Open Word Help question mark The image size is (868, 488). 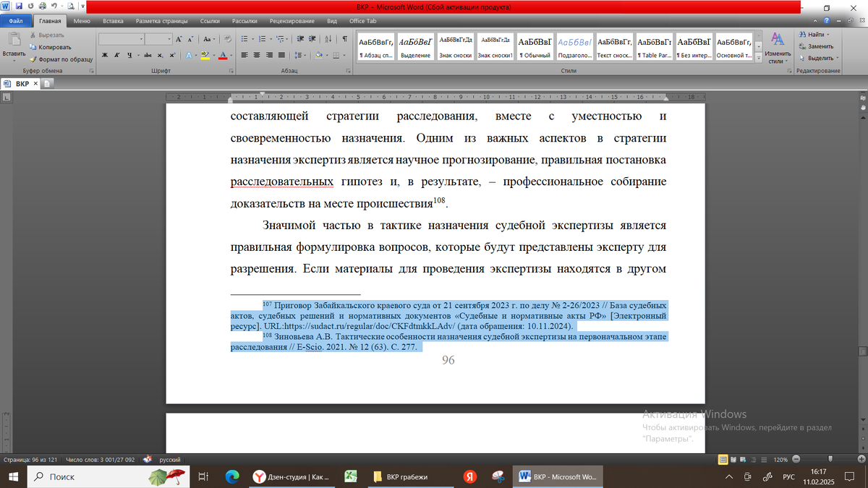827,21
